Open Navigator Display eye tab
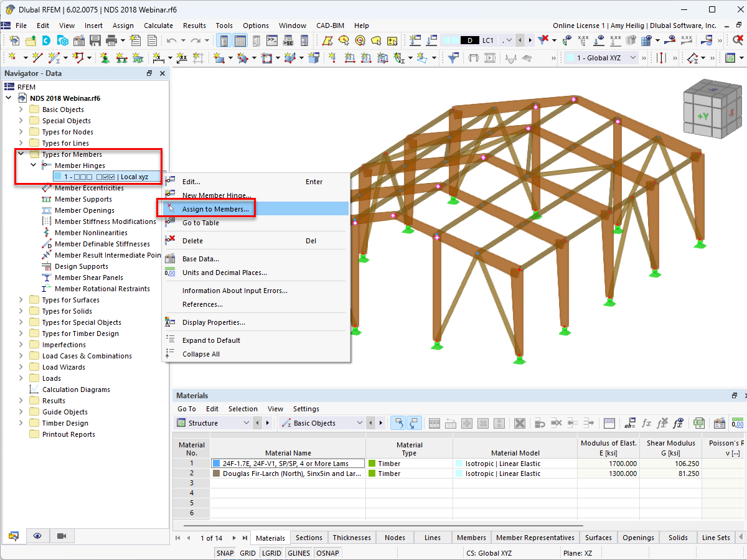The width and height of the screenshot is (747, 560). [x=37, y=536]
